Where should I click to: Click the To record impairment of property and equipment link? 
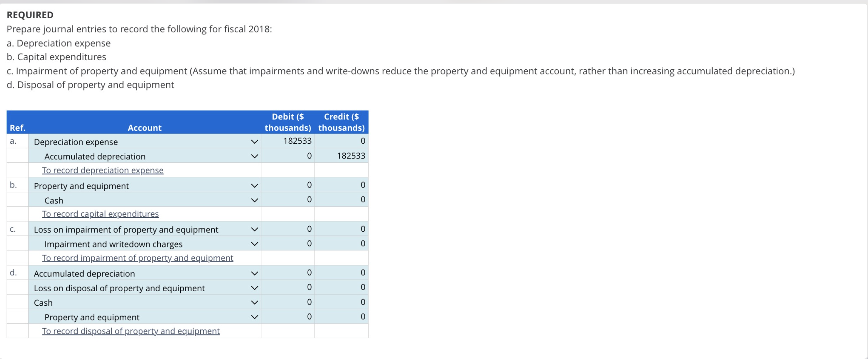(x=137, y=258)
